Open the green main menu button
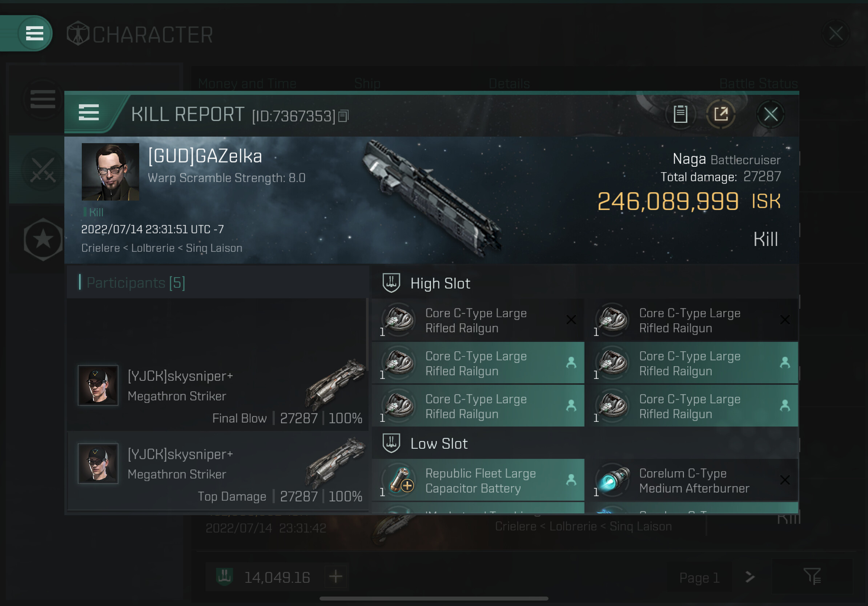The height and width of the screenshot is (606, 868). pyautogui.click(x=35, y=33)
